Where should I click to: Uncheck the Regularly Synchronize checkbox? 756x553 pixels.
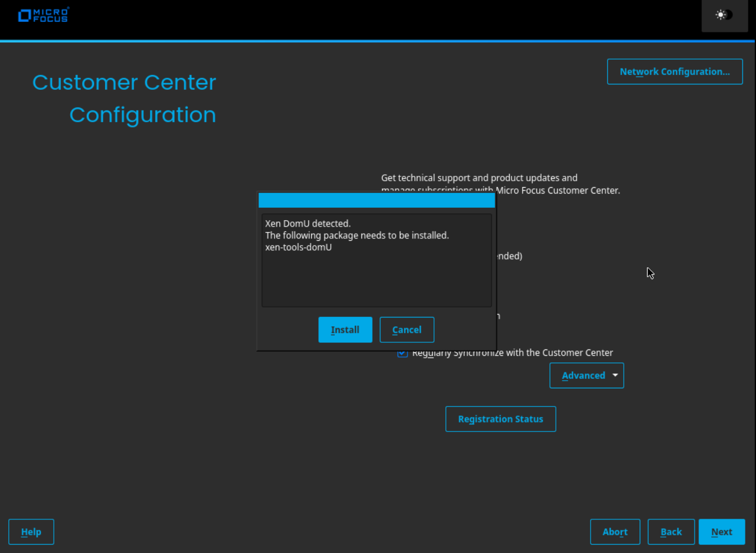coord(403,353)
